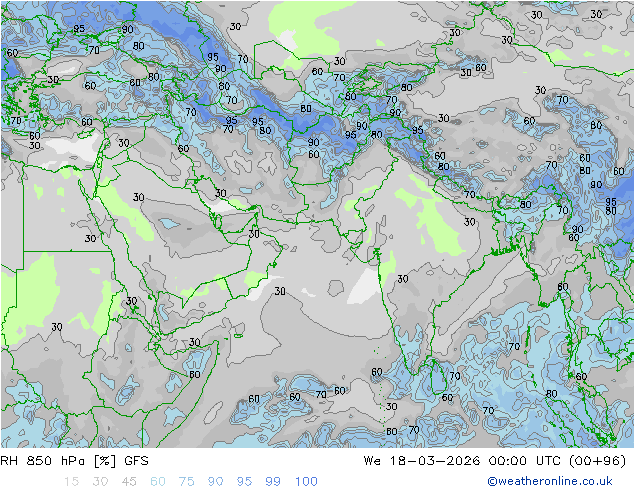
Task: Click legend value 75 below the map
Action: (x=186, y=482)
